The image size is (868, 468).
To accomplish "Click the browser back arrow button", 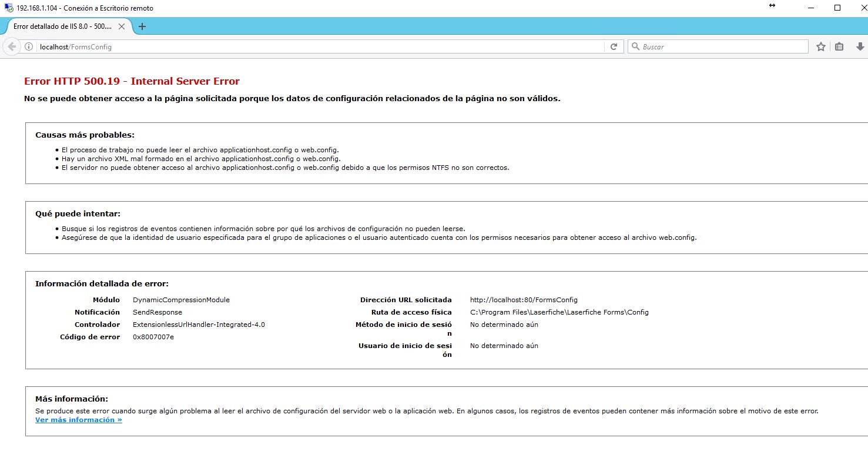I will (12, 47).
